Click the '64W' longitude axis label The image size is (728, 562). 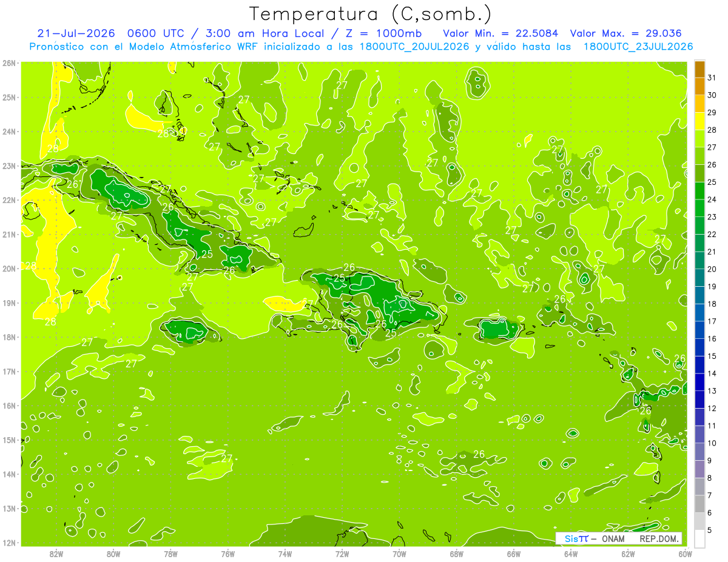tap(571, 554)
